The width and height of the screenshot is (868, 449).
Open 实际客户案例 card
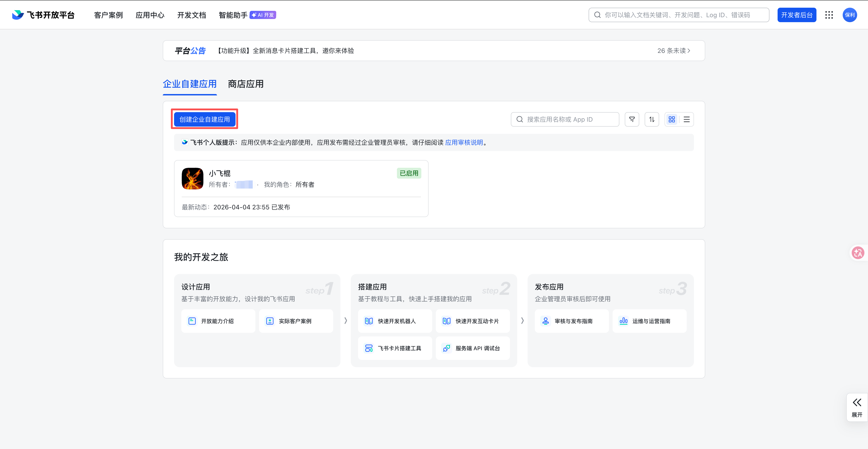pos(296,321)
